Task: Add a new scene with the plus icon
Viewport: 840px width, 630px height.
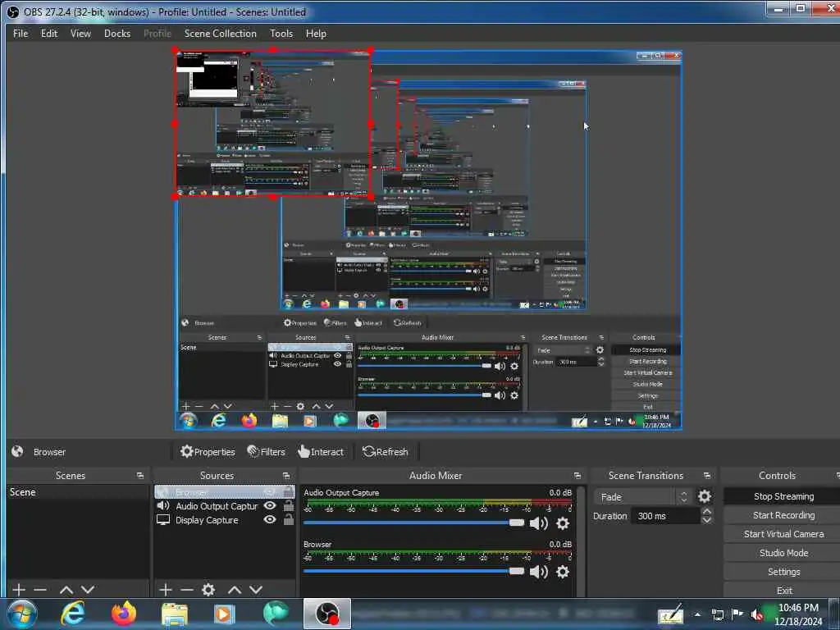Action: coord(19,590)
